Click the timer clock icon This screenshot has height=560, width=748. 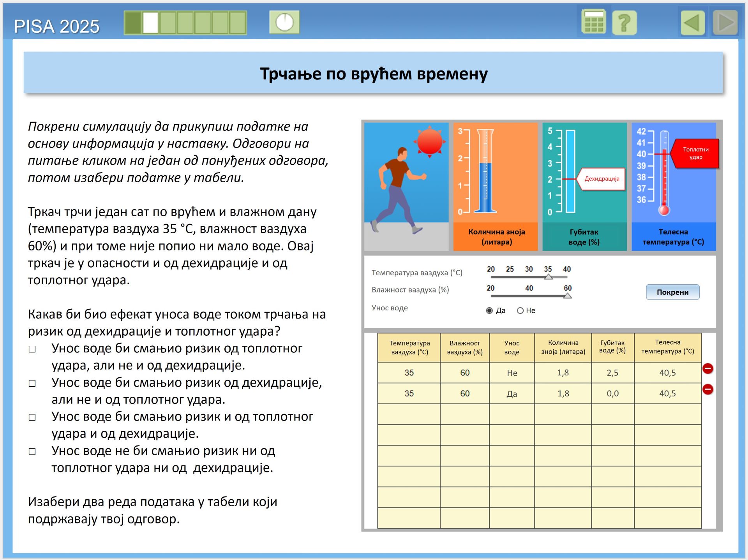coord(284,22)
